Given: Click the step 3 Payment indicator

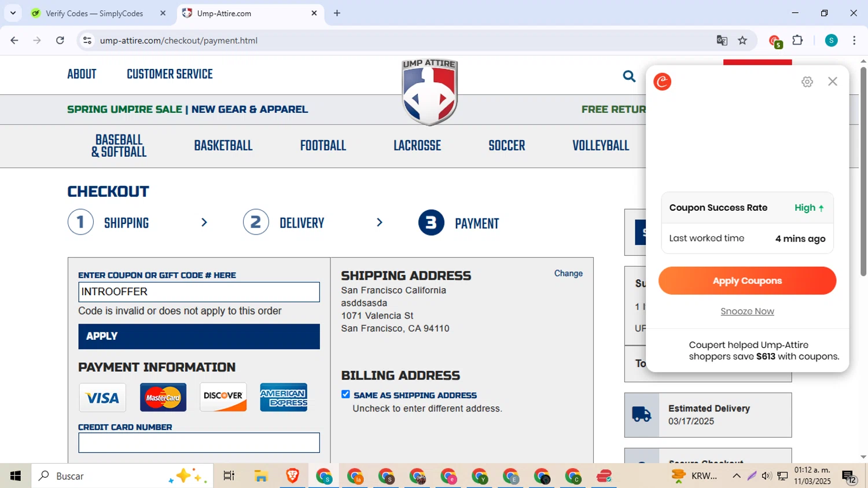Looking at the screenshot, I should click(x=459, y=223).
